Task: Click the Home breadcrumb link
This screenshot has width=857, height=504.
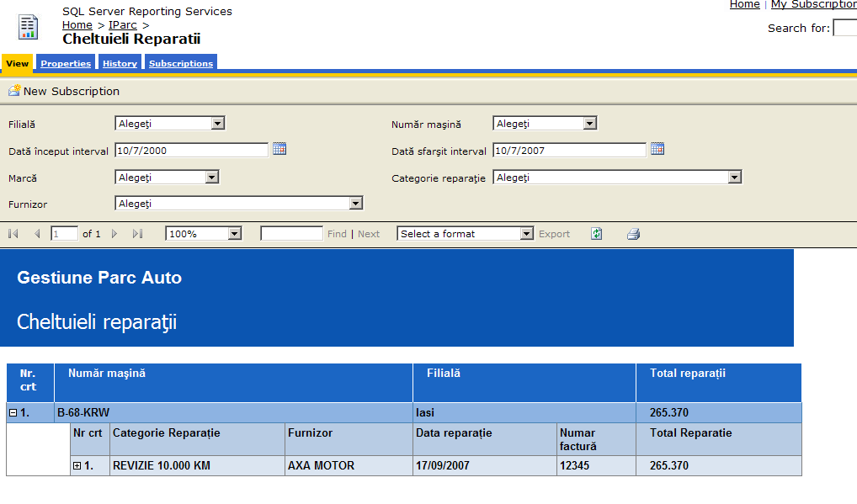Action: [77, 25]
